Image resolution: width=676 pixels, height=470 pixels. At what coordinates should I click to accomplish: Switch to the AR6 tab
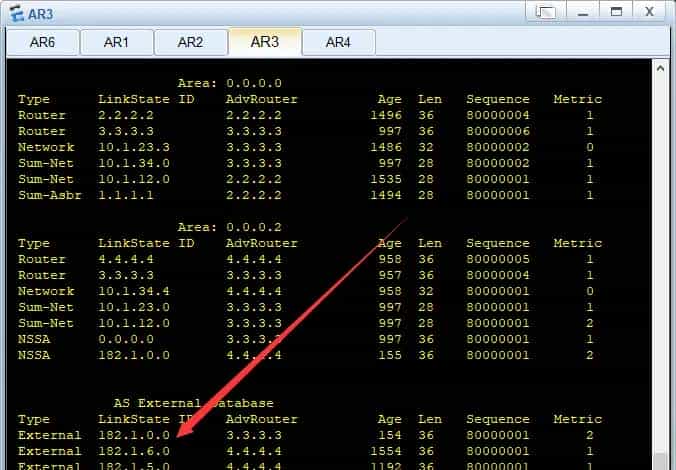(43, 42)
